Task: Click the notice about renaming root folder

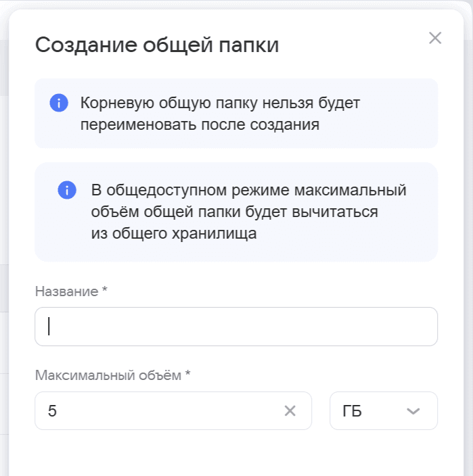Action: click(236, 114)
